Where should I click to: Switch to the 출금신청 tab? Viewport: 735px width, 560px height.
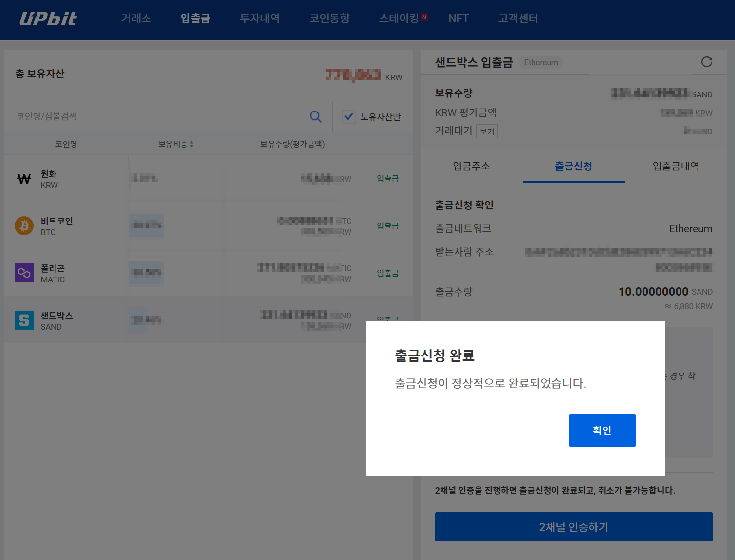[x=574, y=166]
